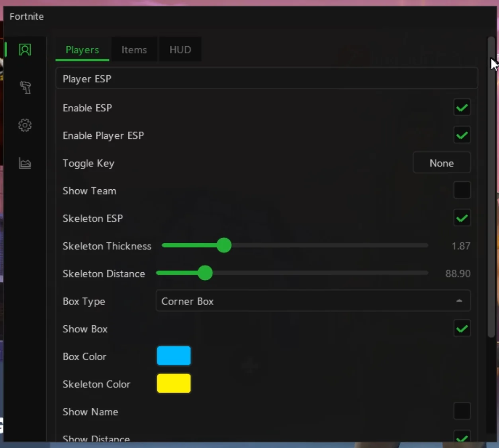Click the dropdown arrow in Box Type
Viewport: 499px width, 448px height.
click(x=459, y=301)
